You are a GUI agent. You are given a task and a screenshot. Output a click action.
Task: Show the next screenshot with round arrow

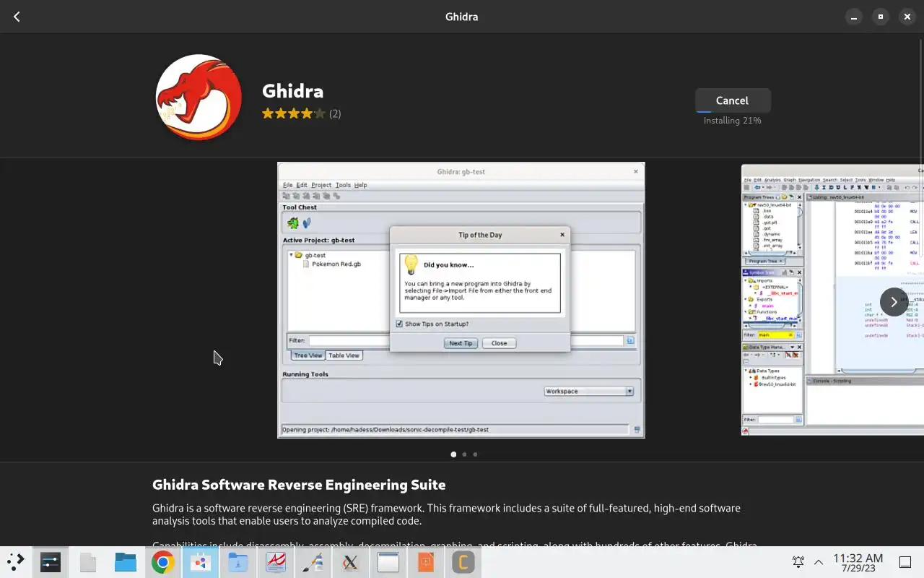click(x=894, y=302)
